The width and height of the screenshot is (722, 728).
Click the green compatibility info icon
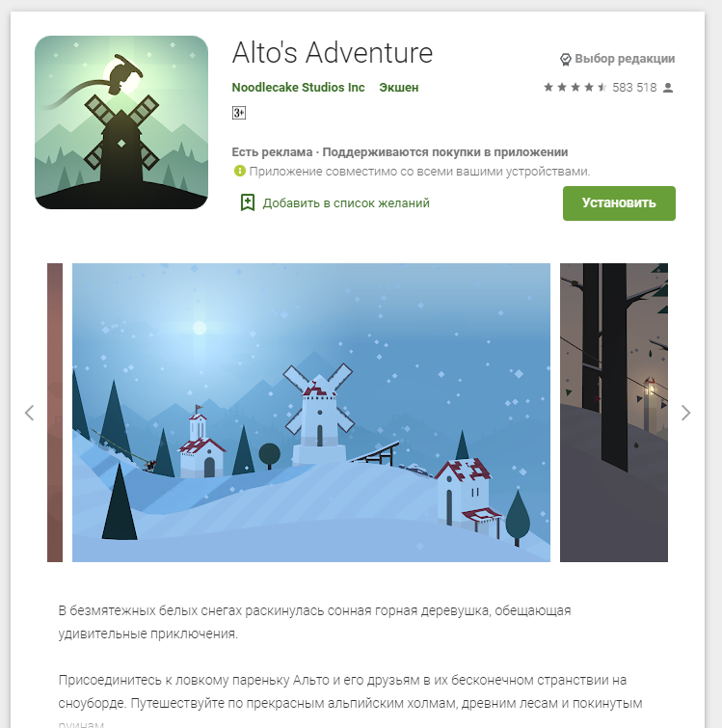(239, 171)
